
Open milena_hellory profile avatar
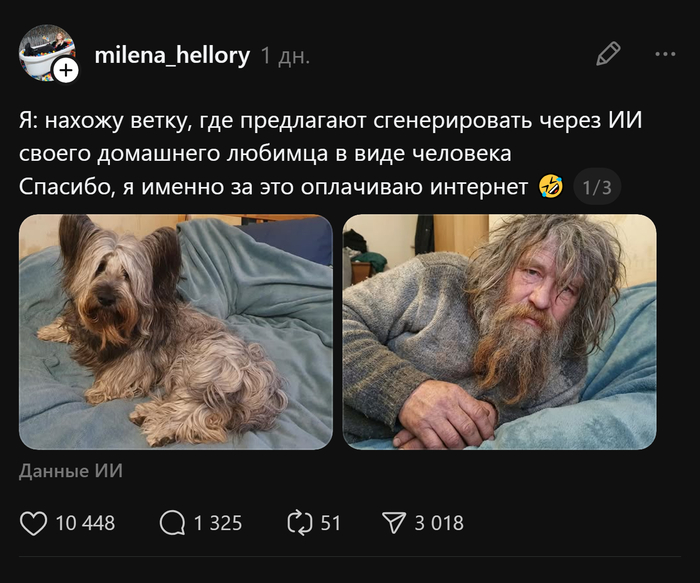[x=47, y=53]
